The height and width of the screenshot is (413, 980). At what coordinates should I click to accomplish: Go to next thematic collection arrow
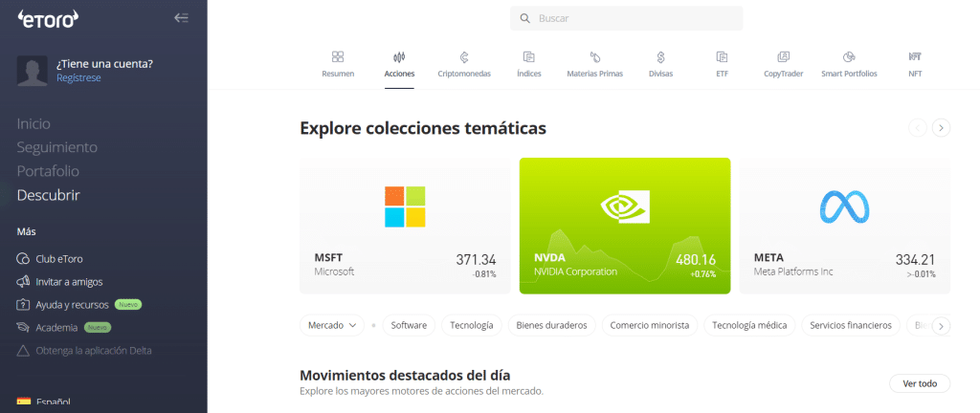942,128
